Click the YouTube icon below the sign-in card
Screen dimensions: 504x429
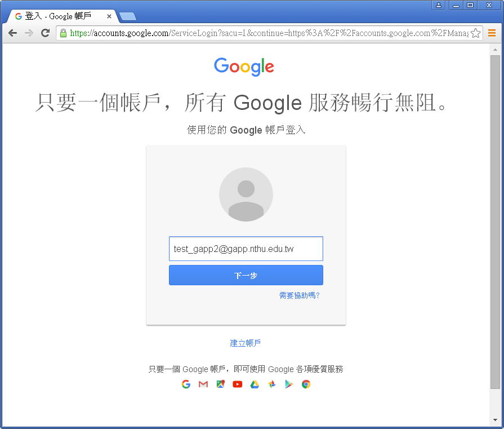[x=238, y=384]
